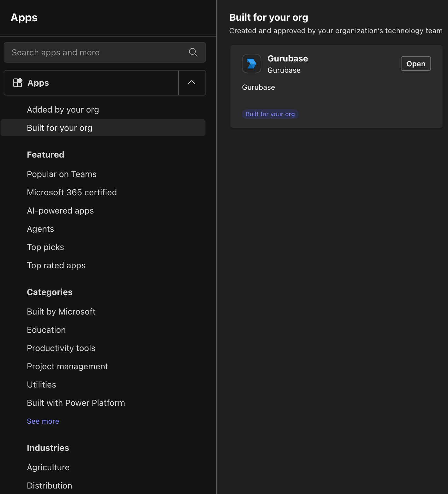This screenshot has width=448, height=494.
Task: Open the Education category
Action: (x=46, y=330)
